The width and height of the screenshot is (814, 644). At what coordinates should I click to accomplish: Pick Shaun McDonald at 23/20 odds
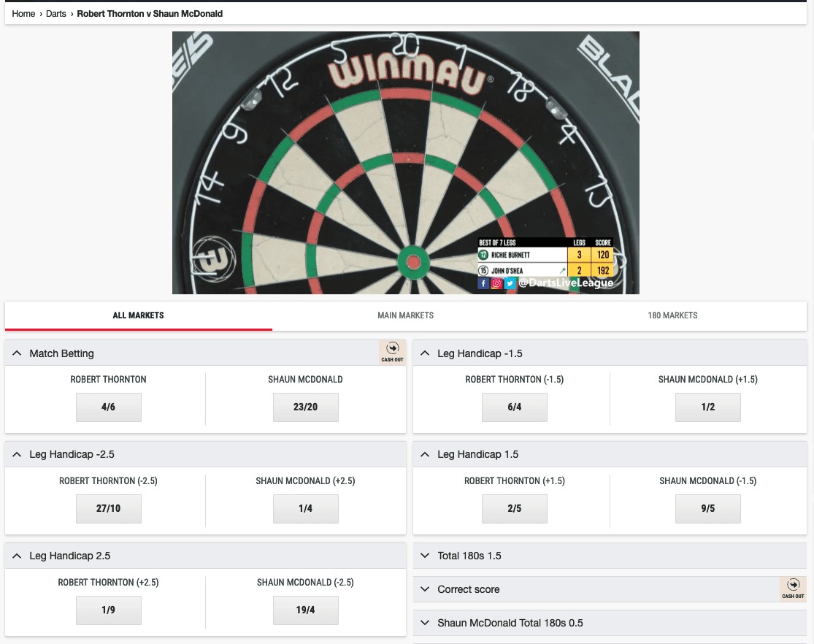tap(306, 407)
